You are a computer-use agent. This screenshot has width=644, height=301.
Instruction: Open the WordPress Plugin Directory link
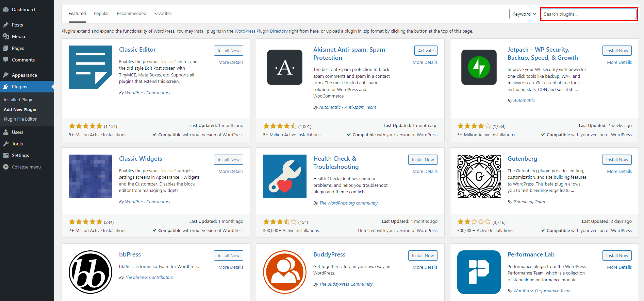pyautogui.click(x=261, y=31)
